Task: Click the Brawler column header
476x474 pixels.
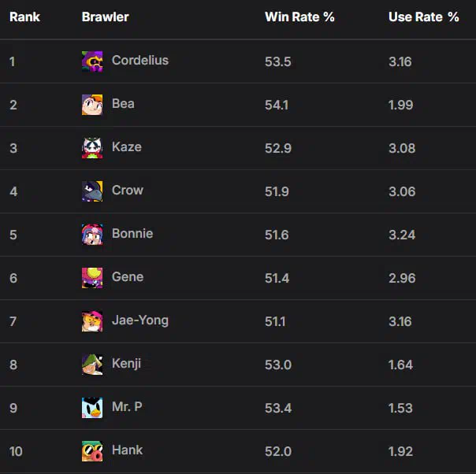Action: pos(106,17)
